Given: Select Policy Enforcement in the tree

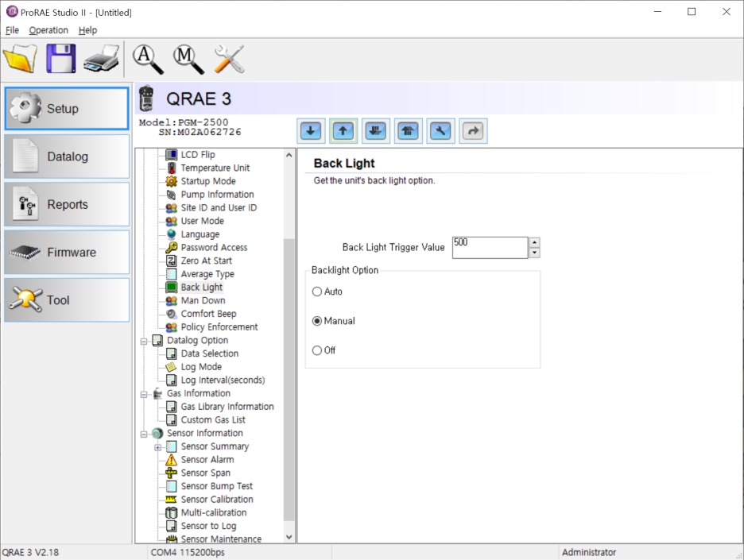Looking at the screenshot, I should (x=219, y=327).
